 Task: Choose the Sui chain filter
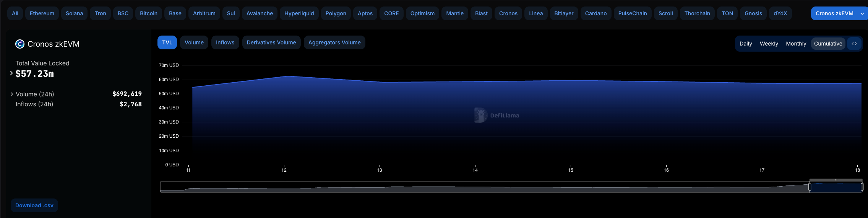tap(231, 13)
